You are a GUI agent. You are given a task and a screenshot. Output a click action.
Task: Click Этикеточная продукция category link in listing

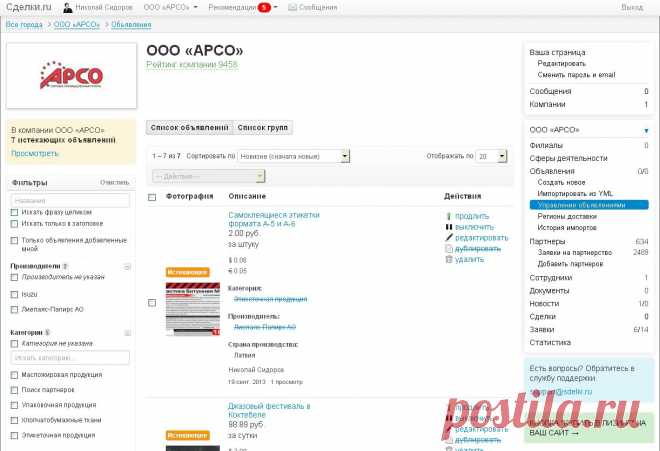(x=270, y=299)
